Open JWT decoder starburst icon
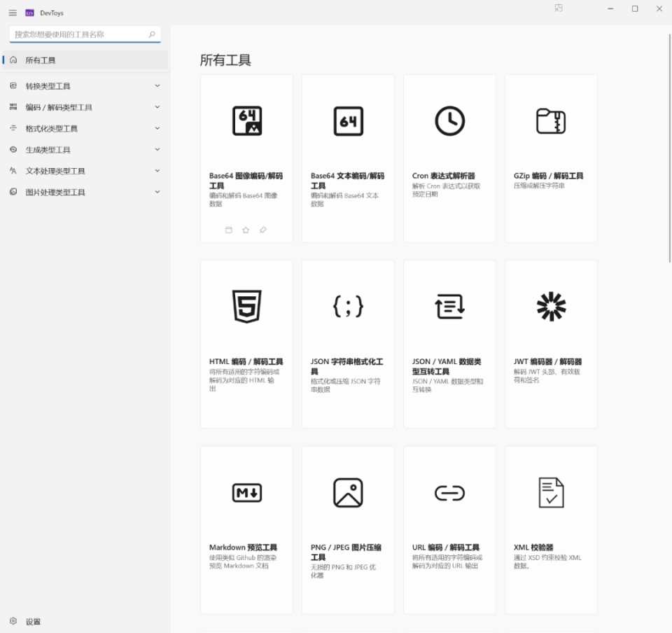672x633 pixels. [551, 307]
